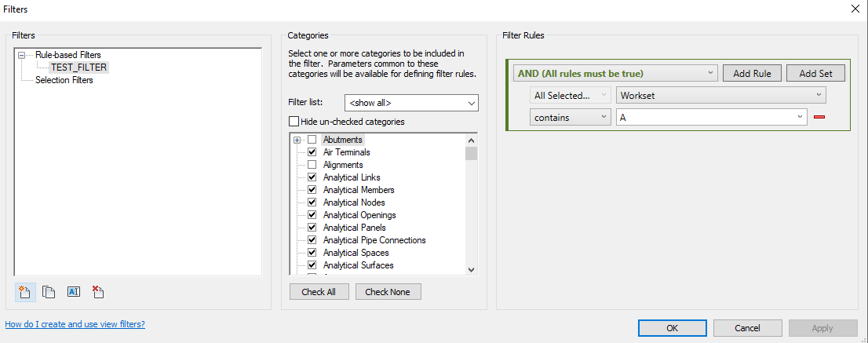
Task: Click the Add Rule button
Action: pos(751,73)
